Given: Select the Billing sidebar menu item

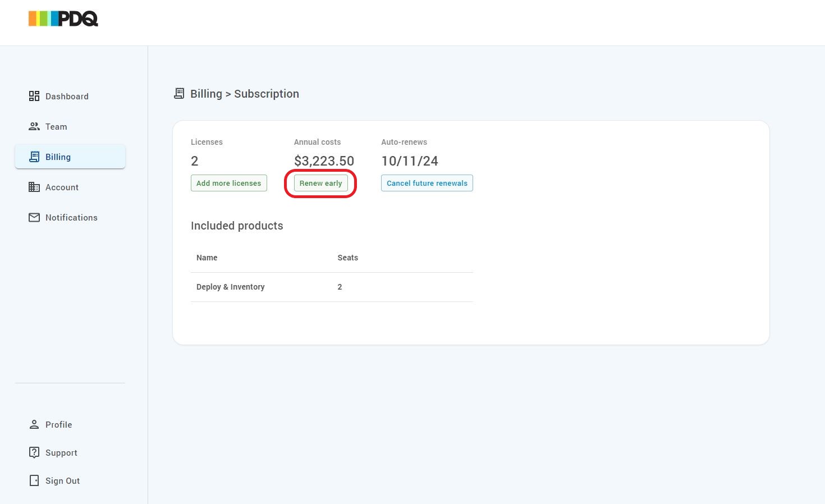Looking at the screenshot, I should [70, 157].
